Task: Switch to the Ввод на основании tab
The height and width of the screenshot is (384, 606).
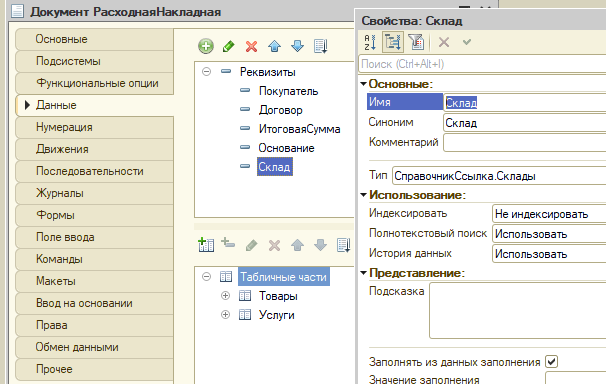Action: tap(95, 303)
